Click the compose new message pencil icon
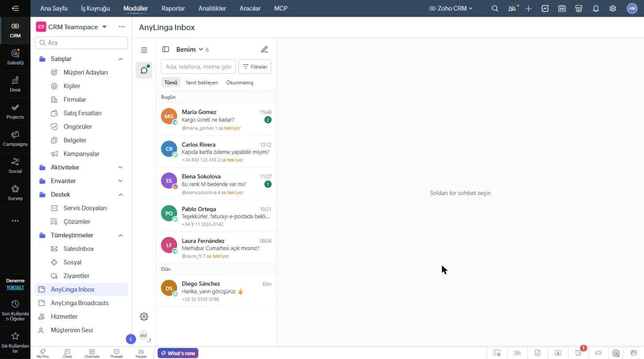This screenshot has width=644, height=359. point(264,50)
